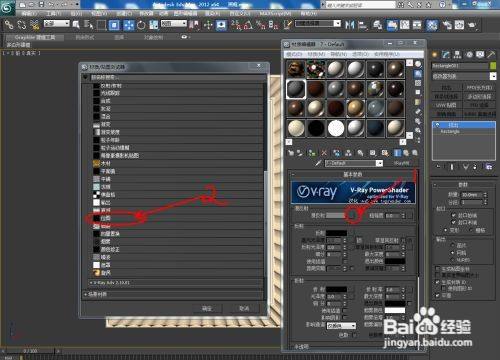Open the Render Setup icon
The height and width of the screenshot is (360, 500).
click(x=446, y=25)
